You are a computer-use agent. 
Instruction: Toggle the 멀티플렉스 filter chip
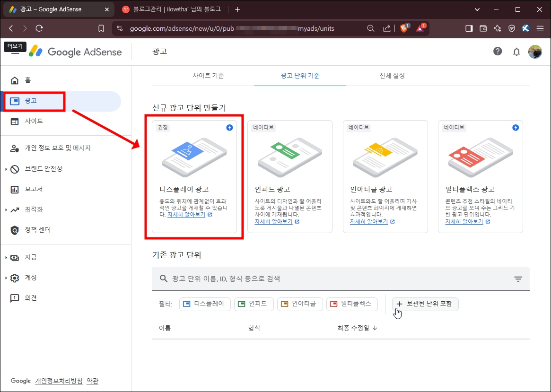click(x=352, y=304)
